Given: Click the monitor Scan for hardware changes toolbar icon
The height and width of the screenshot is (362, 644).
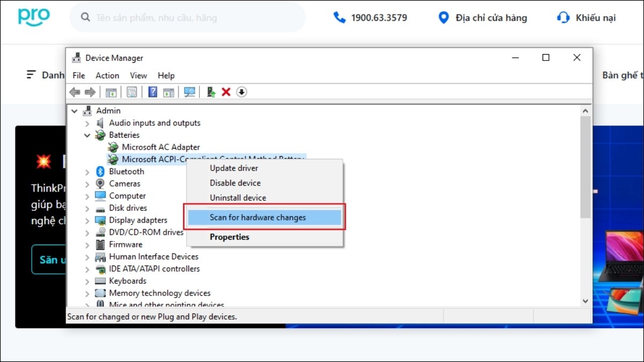Looking at the screenshot, I should click(x=189, y=92).
